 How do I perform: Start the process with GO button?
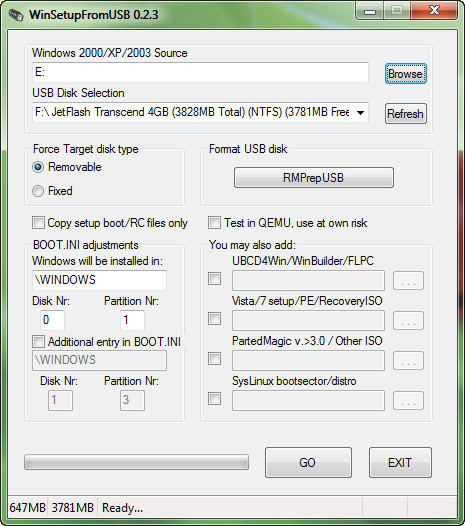coord(308,463)
